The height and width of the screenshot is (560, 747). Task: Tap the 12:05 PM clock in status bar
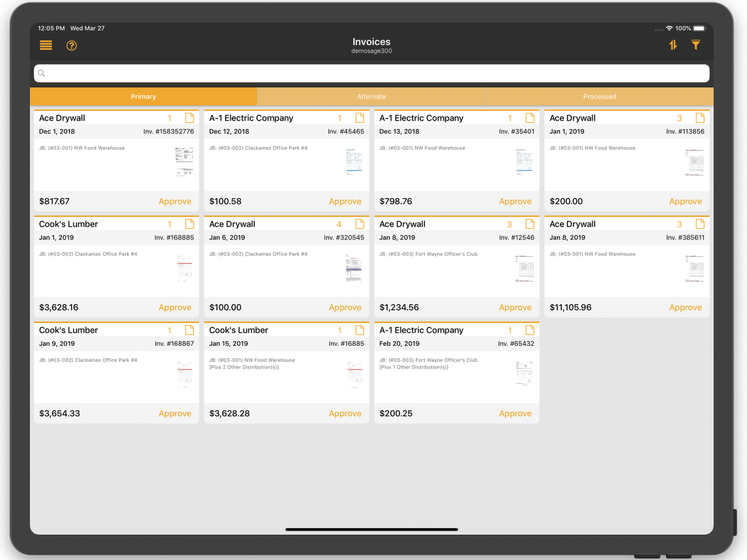pyautogui.click(x=51, y=28)
